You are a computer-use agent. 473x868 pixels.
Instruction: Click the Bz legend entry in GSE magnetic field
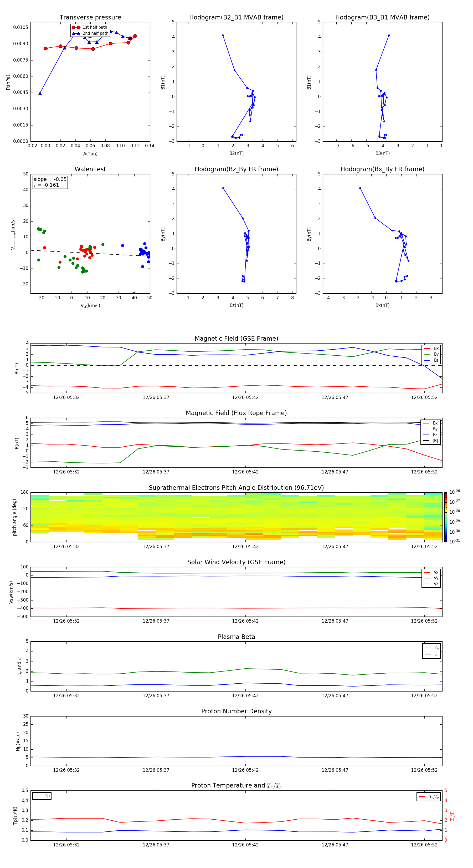click(x=431, y=360)
